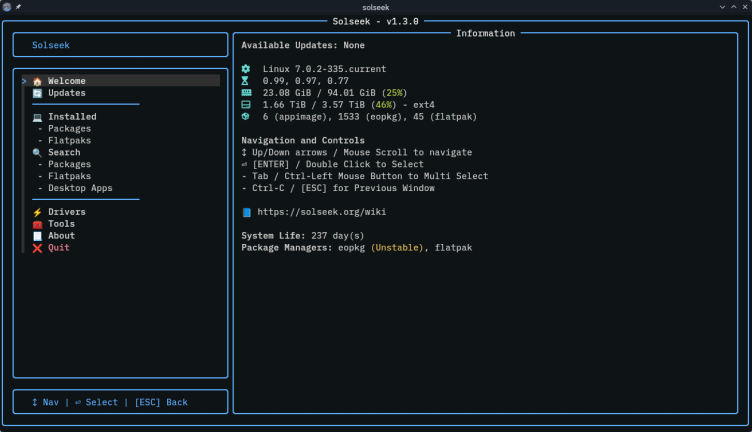Open the solseek.org/wiki link
This screenshot has height=432, width=752.
point(321,212)
